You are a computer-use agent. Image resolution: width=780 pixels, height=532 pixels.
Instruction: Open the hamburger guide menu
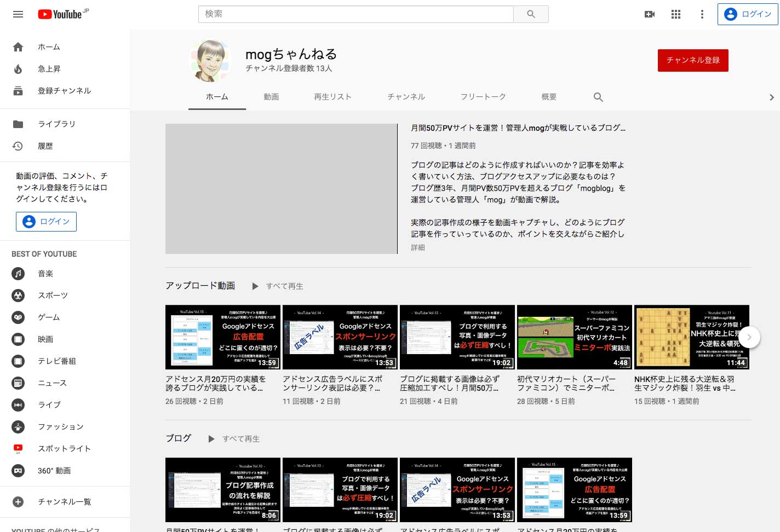(x=18, y=14)
